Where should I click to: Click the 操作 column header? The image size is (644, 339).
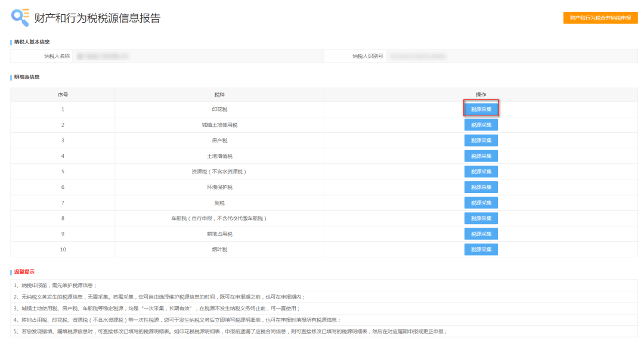[481, 95]
